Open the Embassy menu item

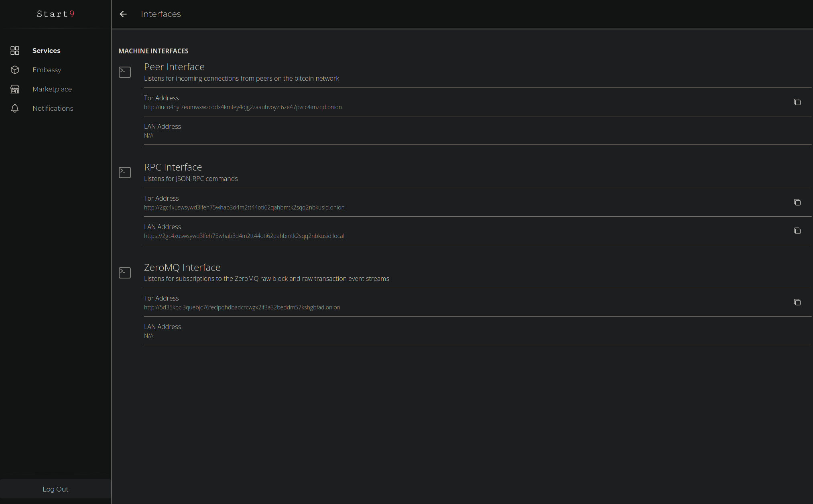click(47, 70)
